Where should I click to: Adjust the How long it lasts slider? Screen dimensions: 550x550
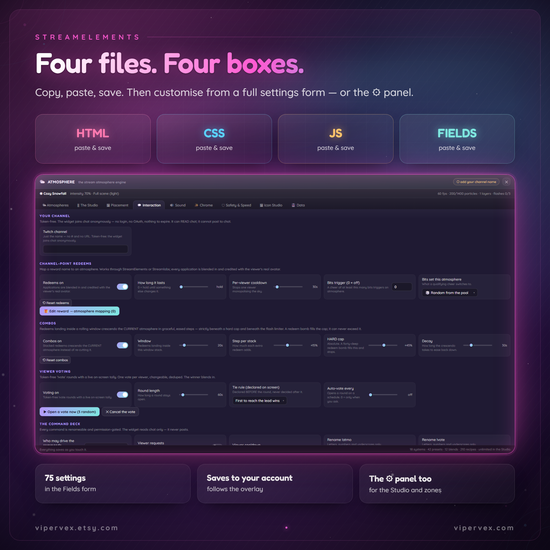(193, 287)
